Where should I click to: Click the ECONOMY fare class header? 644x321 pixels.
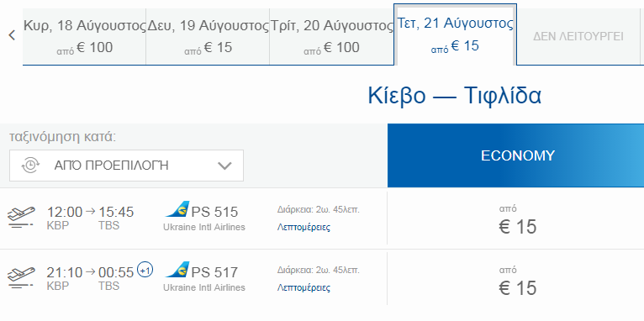point(516,155)
